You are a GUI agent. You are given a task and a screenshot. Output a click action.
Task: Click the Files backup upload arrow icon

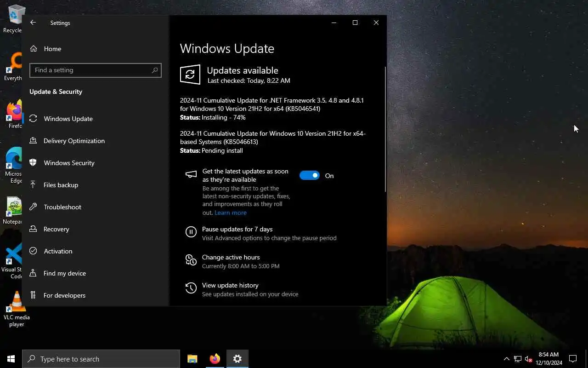[x=33, y=185]
